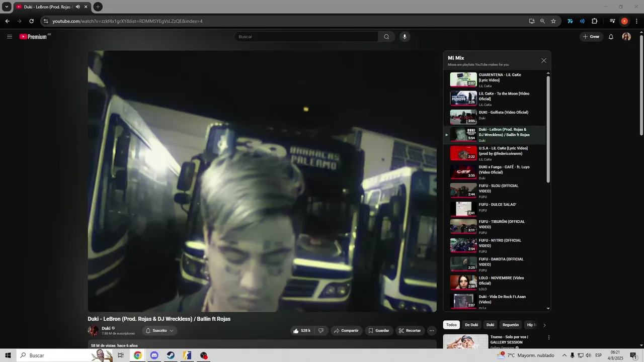Screen dimensions: 644x362
Task: Show hidden tray icons chevron
Action: point(563,355)
